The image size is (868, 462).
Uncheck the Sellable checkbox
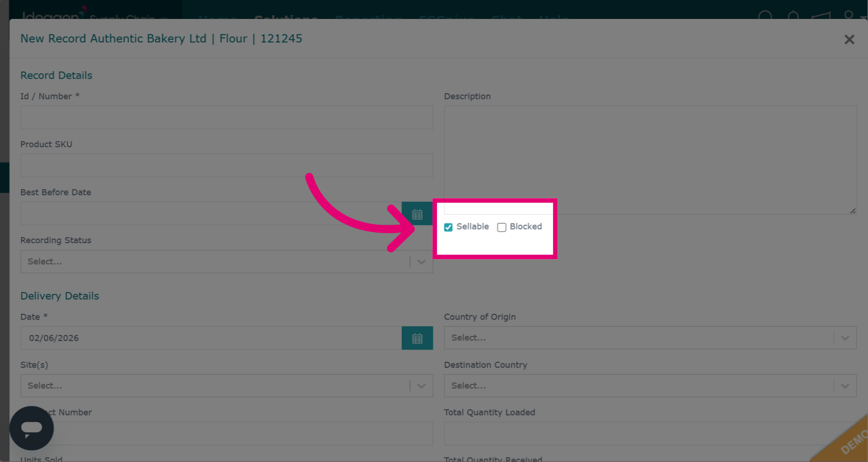[448, 227]
